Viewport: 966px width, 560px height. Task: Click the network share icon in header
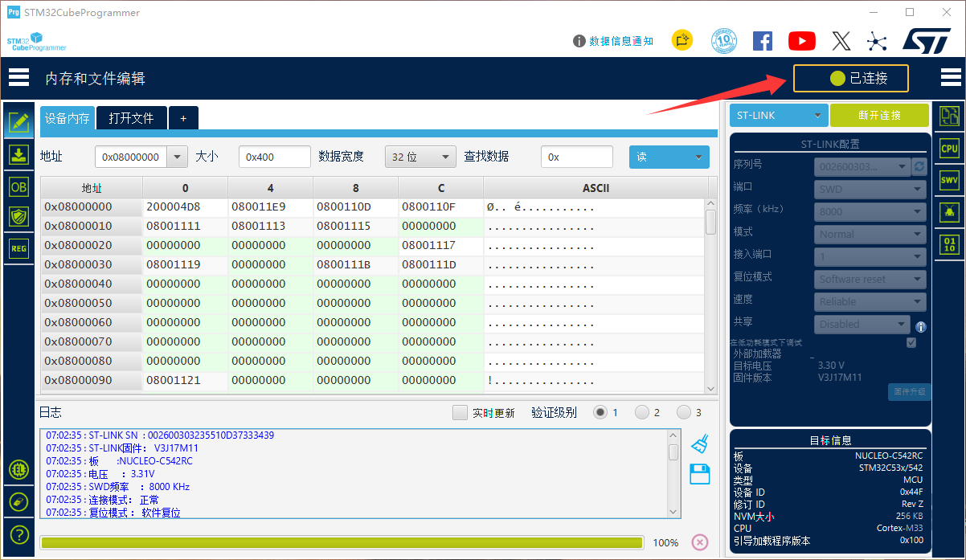click(877, 41)
